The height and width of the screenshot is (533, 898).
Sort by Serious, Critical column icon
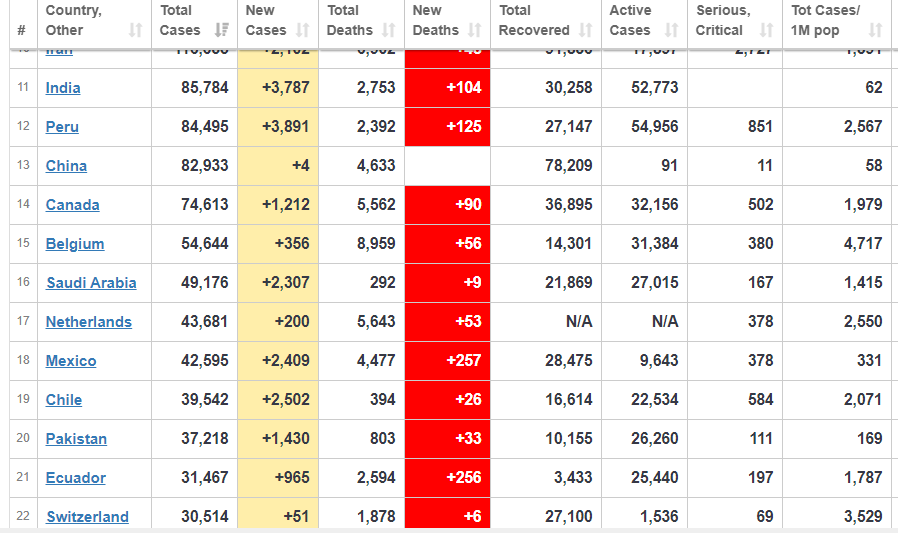click(x=766, y=30)
